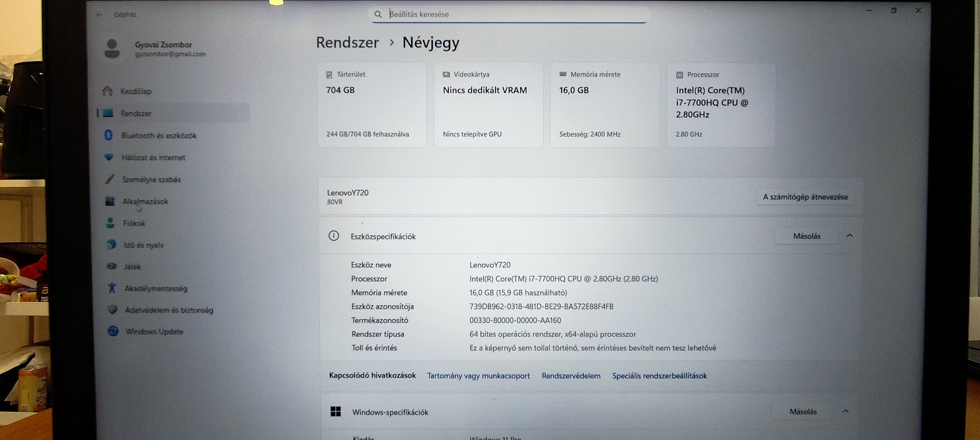Collapse the Windows-specifikációk section chevron

[846, 411]
